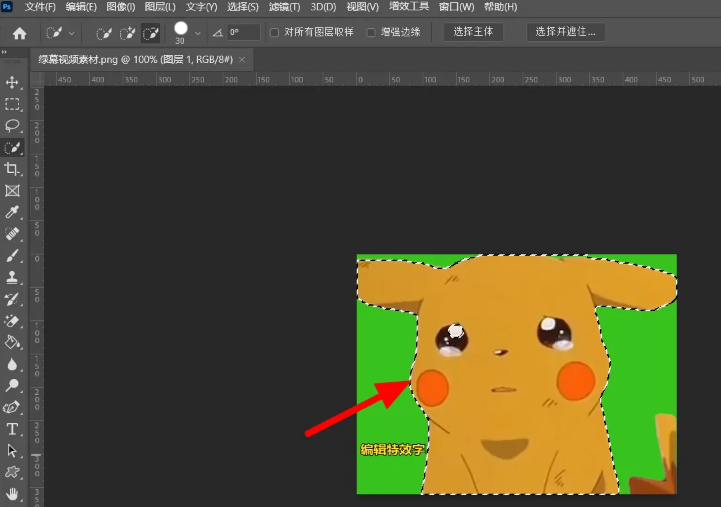The width and height of the screenshot is (721, 507).
Task: Switch to subtract from selection mode
Action: (x=151, y=33)
